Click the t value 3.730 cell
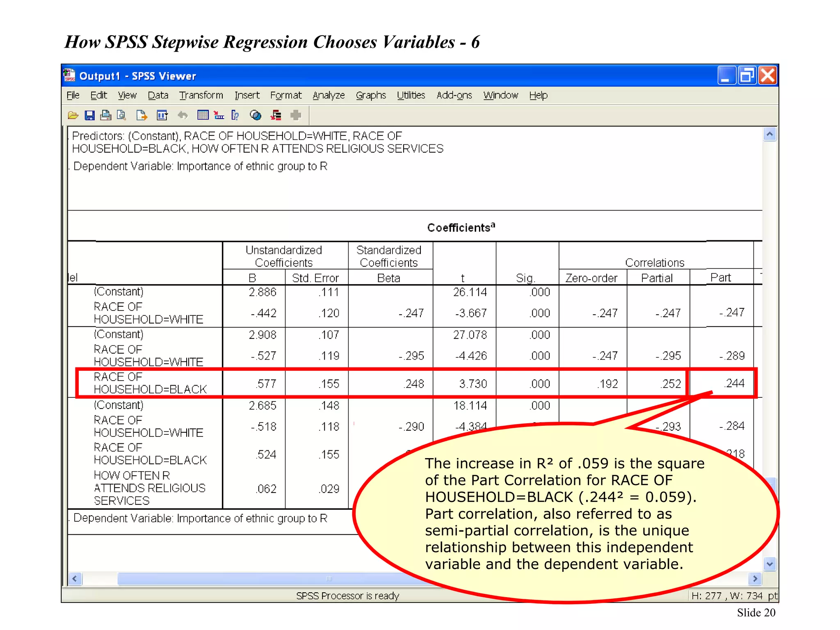840x630 pixels. tap(473, 384)
